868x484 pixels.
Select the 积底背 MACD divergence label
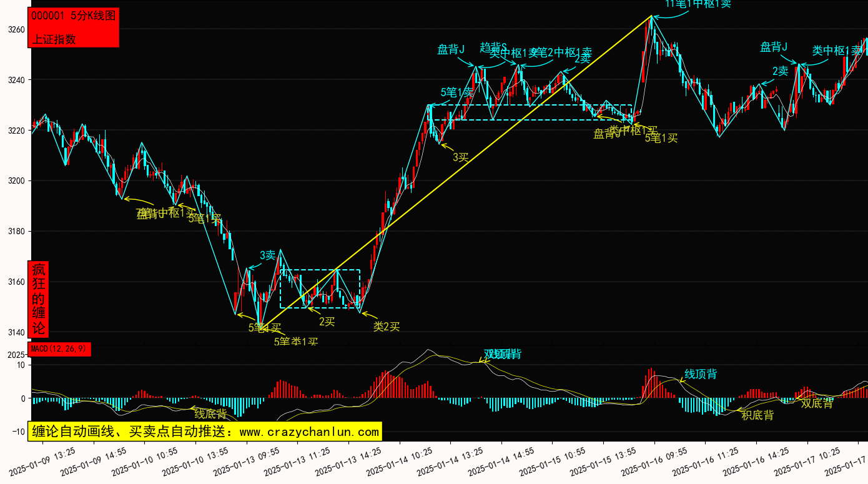757,415
